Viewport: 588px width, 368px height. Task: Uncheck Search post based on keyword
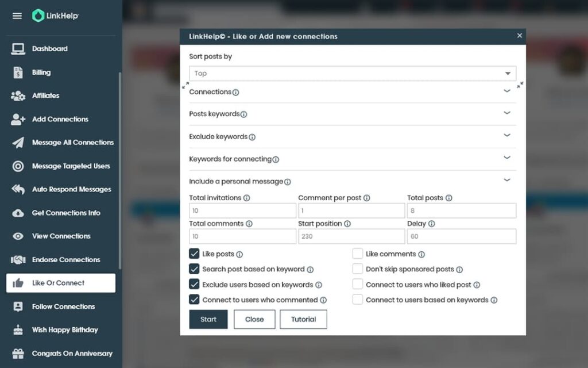click(194, 269)
